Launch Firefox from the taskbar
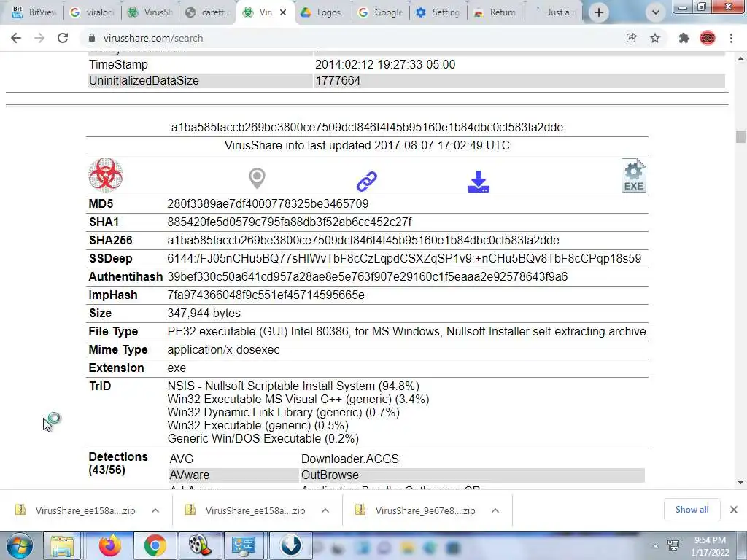Image resolution: width=747 pixels, height=560 pixels. coord(109,545)
